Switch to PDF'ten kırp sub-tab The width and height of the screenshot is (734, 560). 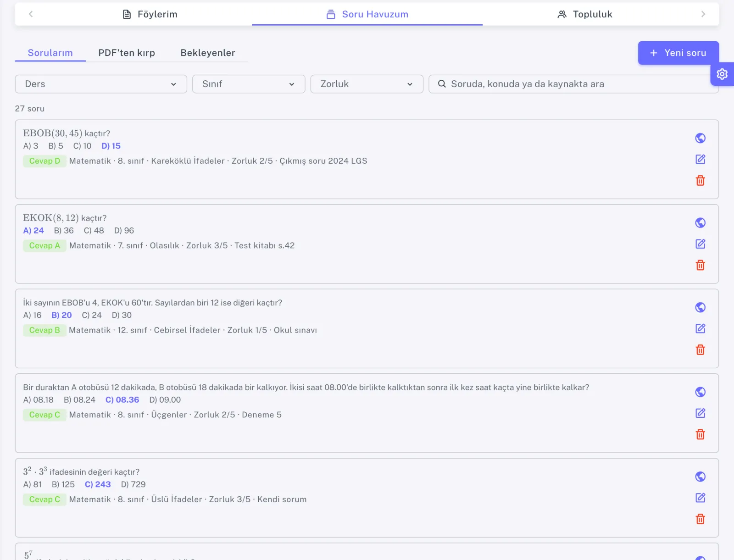[x=127, y=53]
